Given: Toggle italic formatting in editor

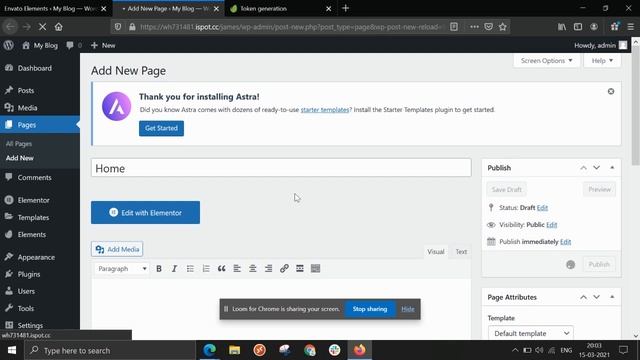Looking at the screenshot, I should 174,269.
